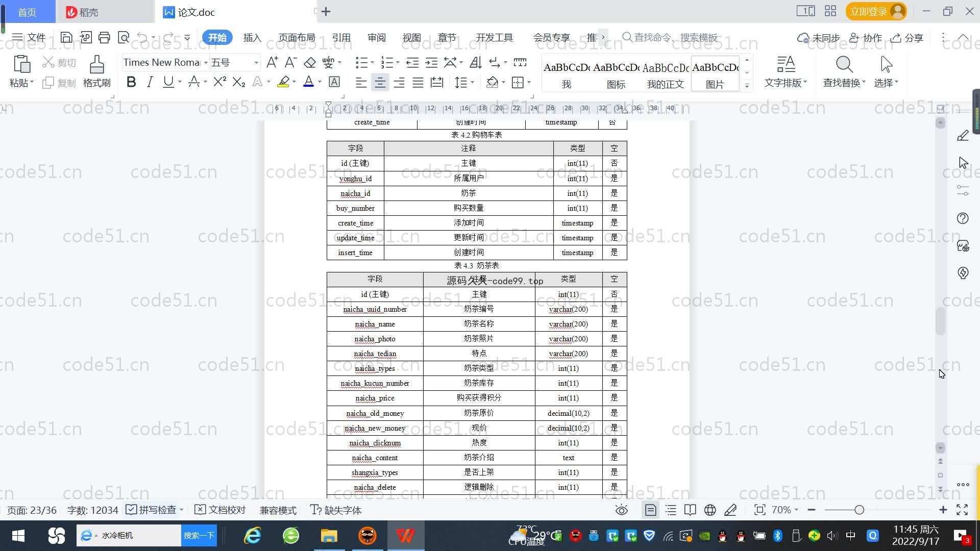Image resolution: width=980 pixels, height=551 pixels.
Task: Toggle spell check in status bar
Action: (151, 510)
